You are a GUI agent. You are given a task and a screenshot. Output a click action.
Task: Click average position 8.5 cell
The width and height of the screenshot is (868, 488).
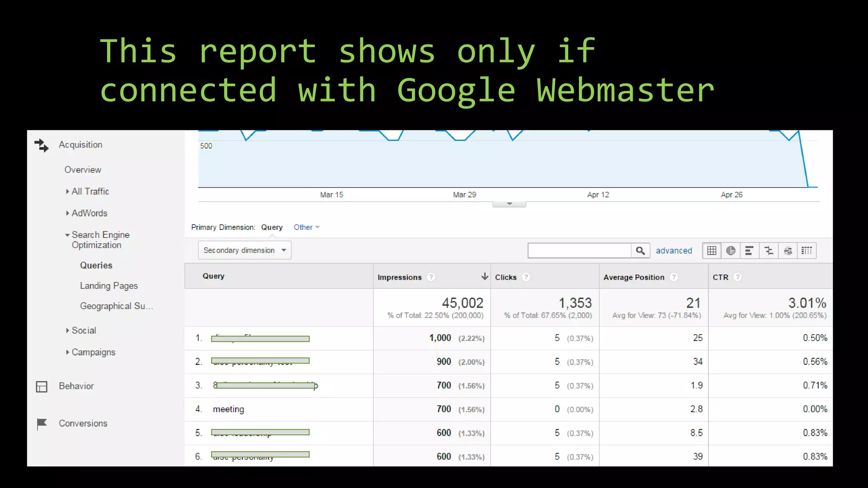(696, 433)
